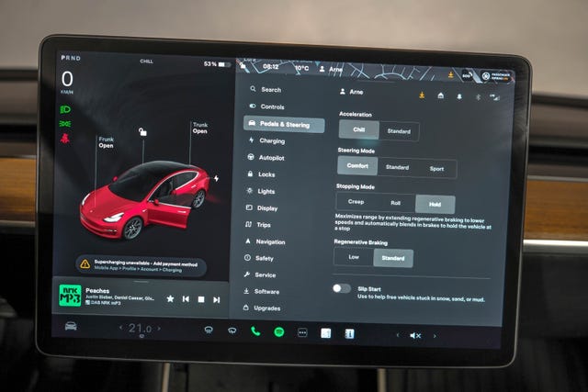
Task: Set Steering Mode to Standard
Action: point(397,167)
